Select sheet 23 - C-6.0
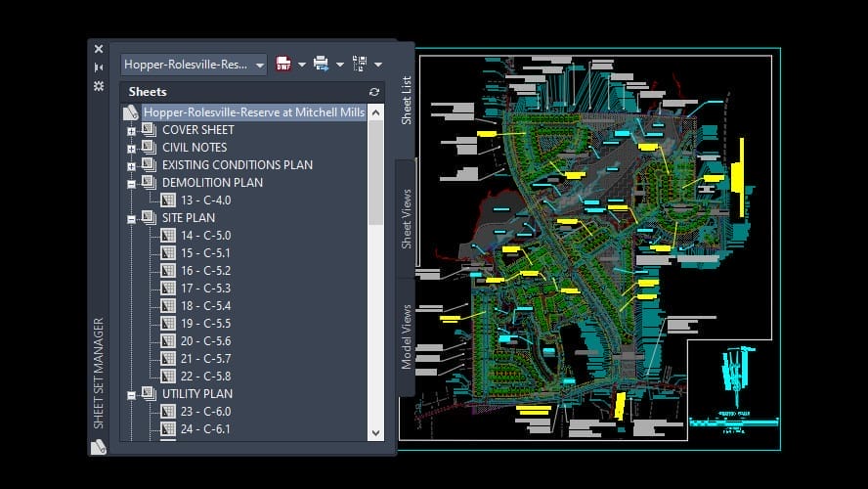This screenshot has height=489, width=868. point(206,412)
